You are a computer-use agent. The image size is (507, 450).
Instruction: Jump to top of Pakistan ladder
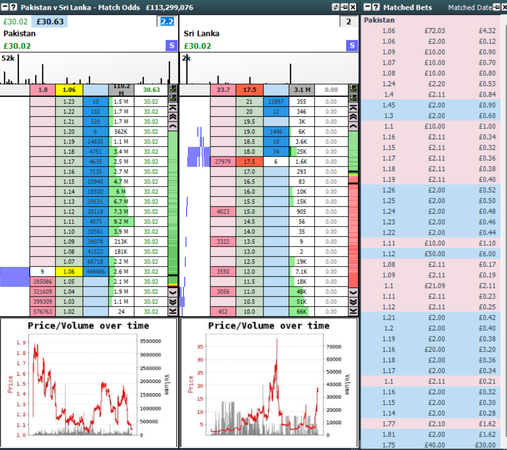click(x=173, y=107)
